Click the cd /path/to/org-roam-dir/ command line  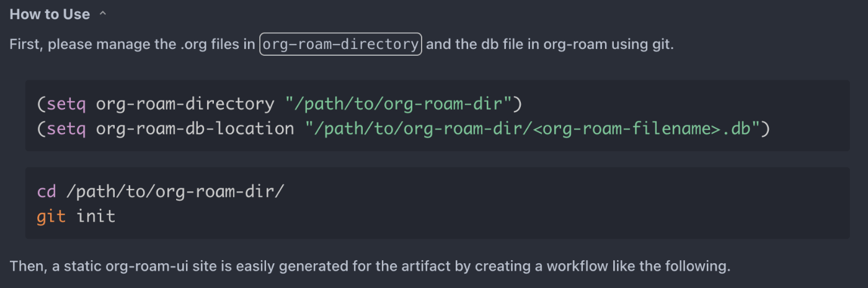[161, 191]
